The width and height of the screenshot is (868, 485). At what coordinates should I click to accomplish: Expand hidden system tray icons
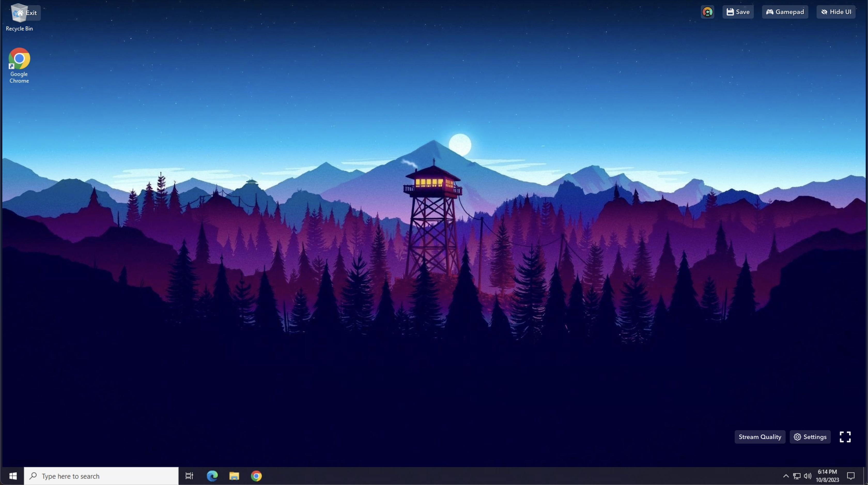coord(786,476)
